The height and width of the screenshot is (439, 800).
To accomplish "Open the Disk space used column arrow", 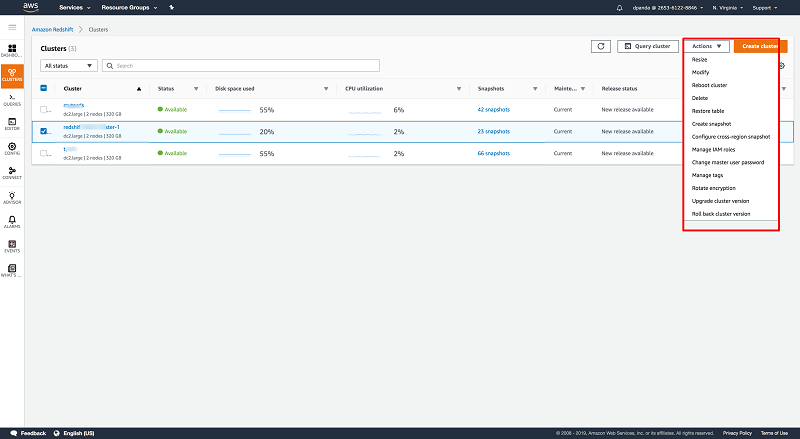I will [x=326, y=89].
